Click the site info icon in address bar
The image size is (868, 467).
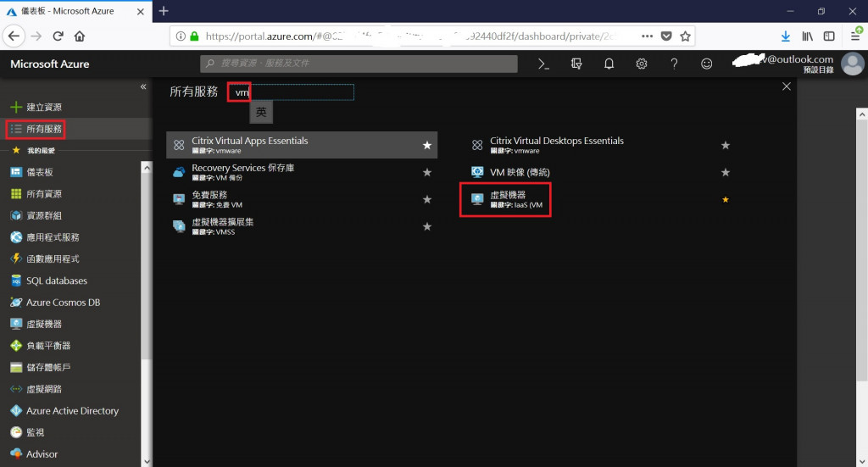(x=181, y=36)
